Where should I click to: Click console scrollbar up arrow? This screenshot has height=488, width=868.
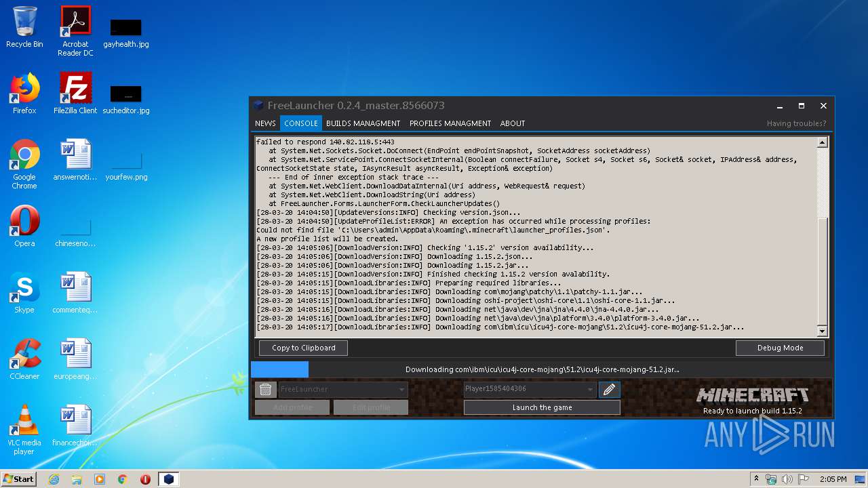[x=822, y=143]
